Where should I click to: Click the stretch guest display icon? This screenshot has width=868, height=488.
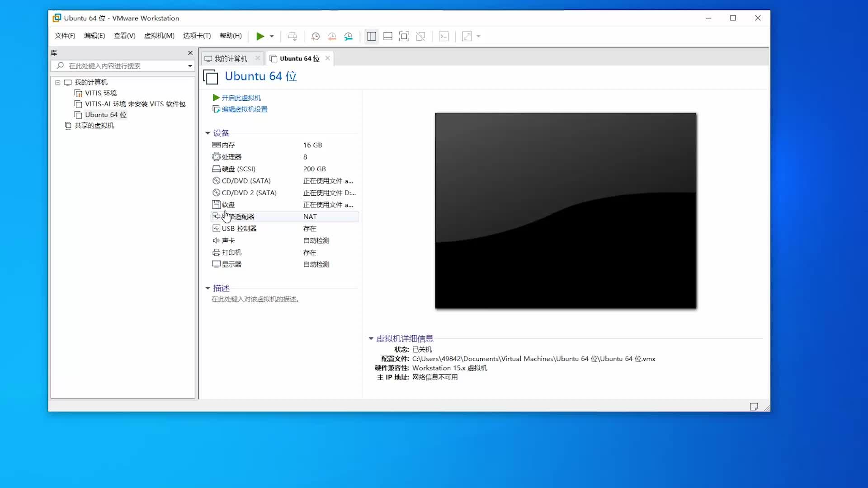(x=467, y=36)
